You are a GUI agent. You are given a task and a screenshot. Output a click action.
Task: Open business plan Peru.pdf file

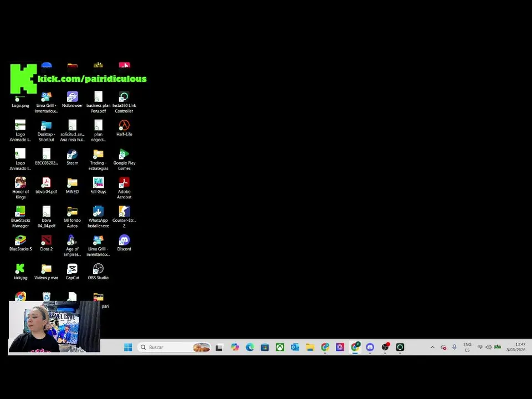coord(99,102)
